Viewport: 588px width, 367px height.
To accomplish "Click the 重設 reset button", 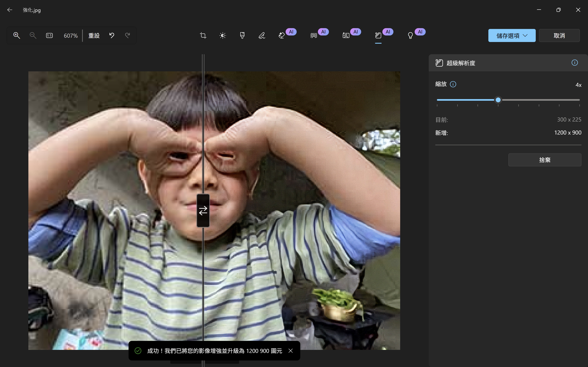I will click(x=94, y=35).
